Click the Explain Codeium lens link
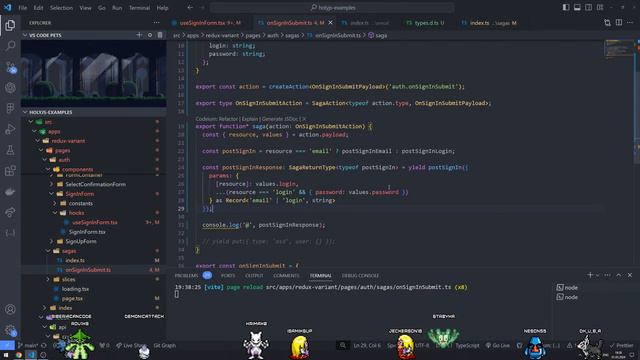Screen dimensions: 640x360 250,119
